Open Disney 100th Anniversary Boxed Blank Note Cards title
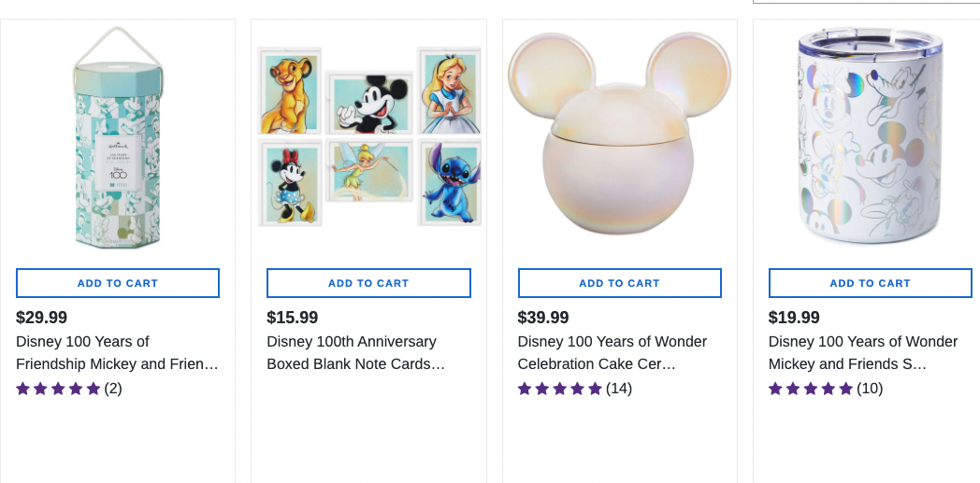 coord(355,353)
